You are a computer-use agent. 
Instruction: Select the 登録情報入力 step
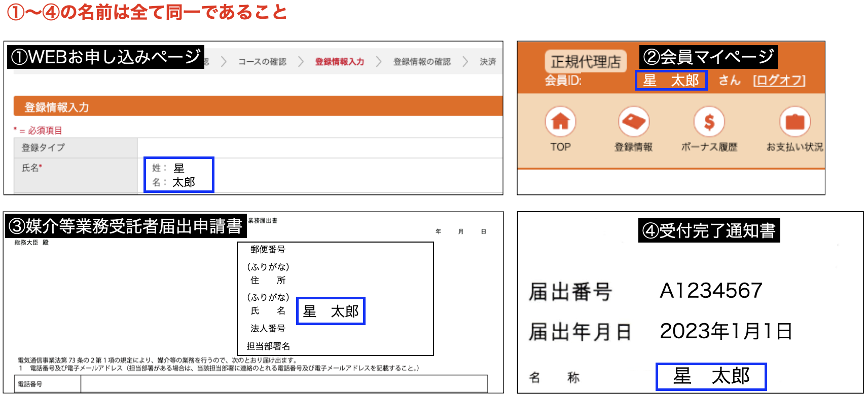[x=340, y=62]
